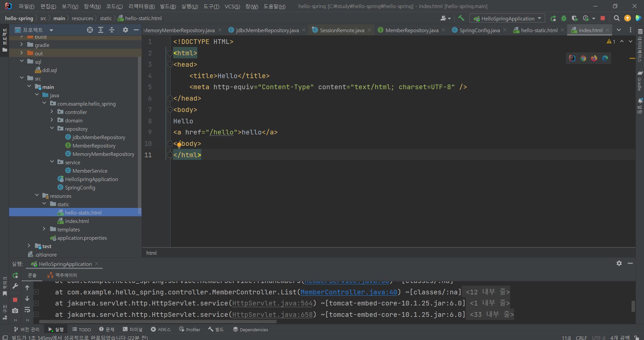
Task: Expand folded stack frames at MemberController line
Action: coord(36,292)
